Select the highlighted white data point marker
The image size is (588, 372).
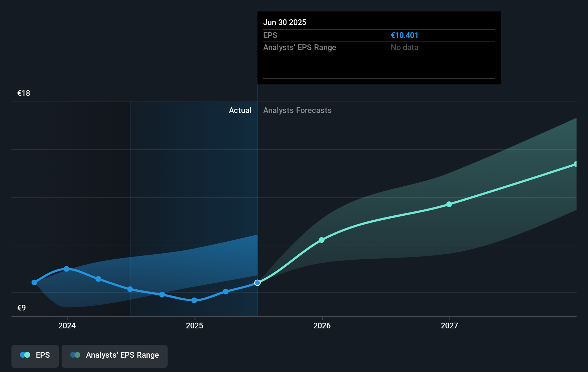pyautogui.click(x=257, y=283)
